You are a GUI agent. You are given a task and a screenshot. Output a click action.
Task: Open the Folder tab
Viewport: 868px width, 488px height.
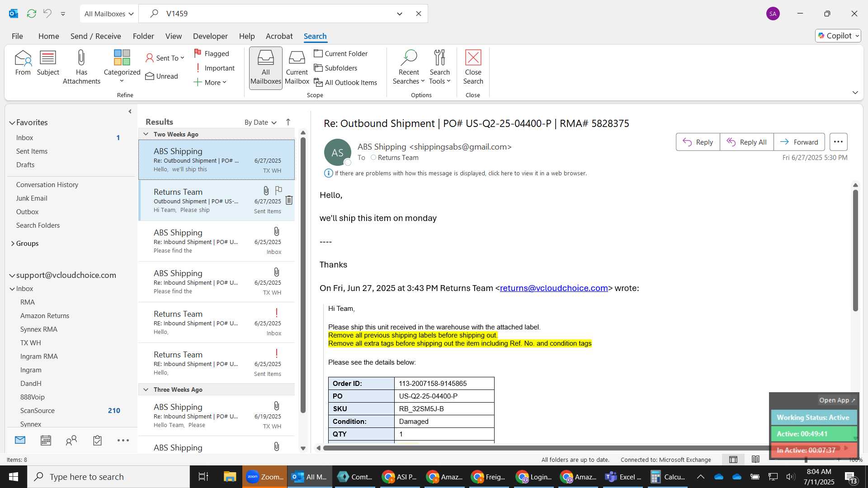point(143,36)
